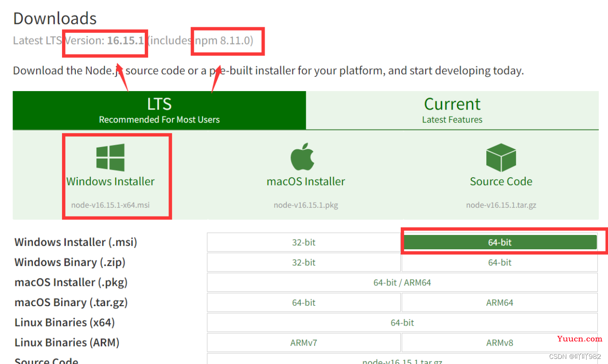The width and height of the screenshot is (608, 364).
Task: Click the Apple macOS logo icon
Action: (x=303, y=157)
